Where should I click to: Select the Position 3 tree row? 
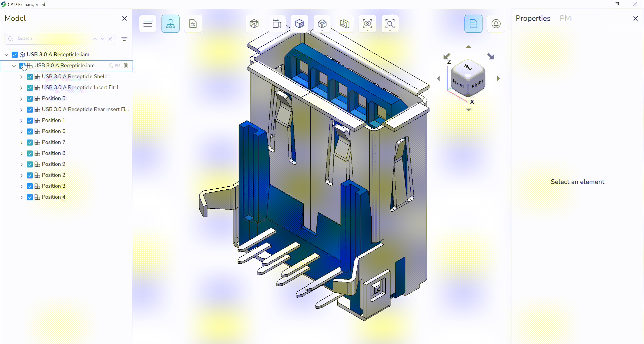click(66, 186)
